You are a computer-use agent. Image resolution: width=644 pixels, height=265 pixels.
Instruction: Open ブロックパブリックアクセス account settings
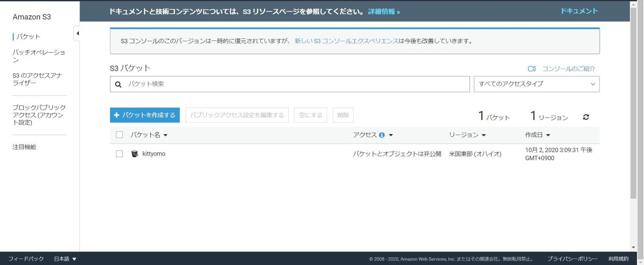click(x=39, y=115)
